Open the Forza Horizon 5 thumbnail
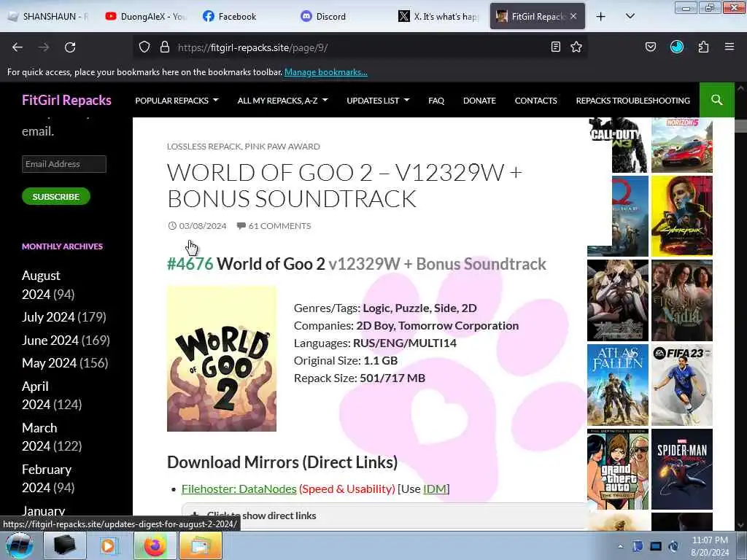The width and height of the screenshot is (747, 560). [682, 145]
